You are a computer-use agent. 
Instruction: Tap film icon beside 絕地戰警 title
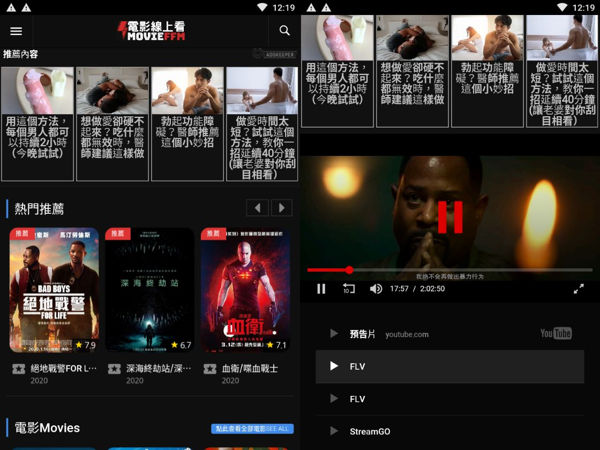[18, 369]
